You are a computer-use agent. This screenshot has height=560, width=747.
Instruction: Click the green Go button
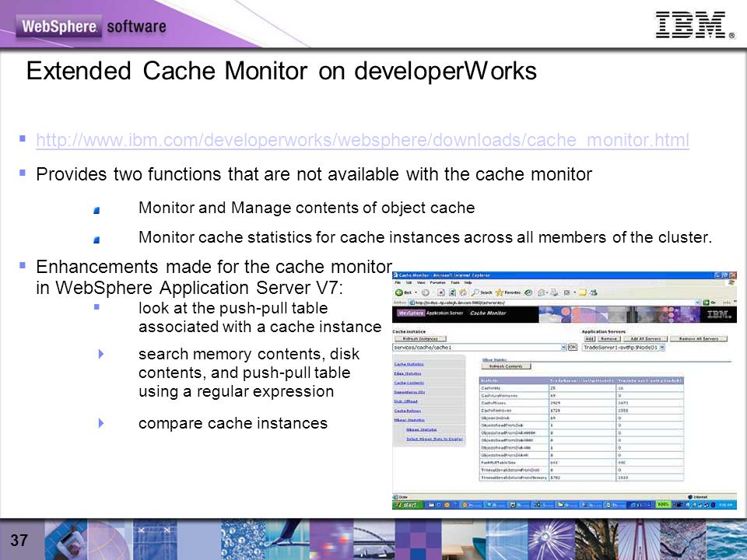coord(710,303)
